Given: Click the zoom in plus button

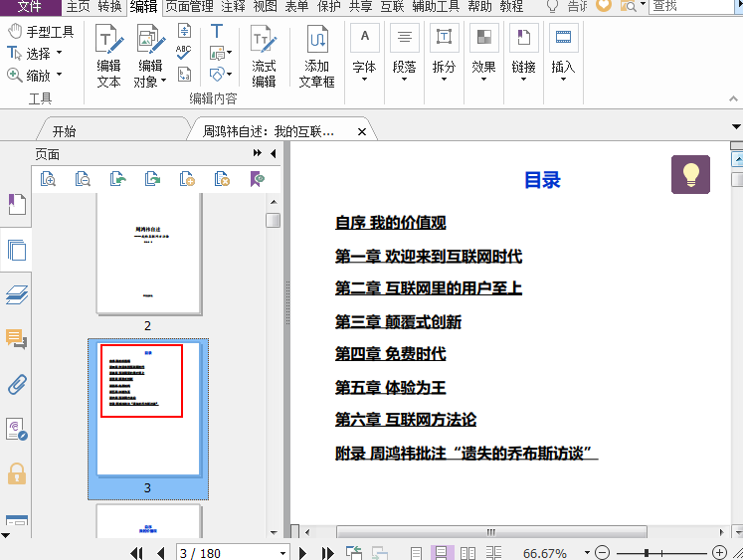Looking at the screenshot, I should 719,552.
